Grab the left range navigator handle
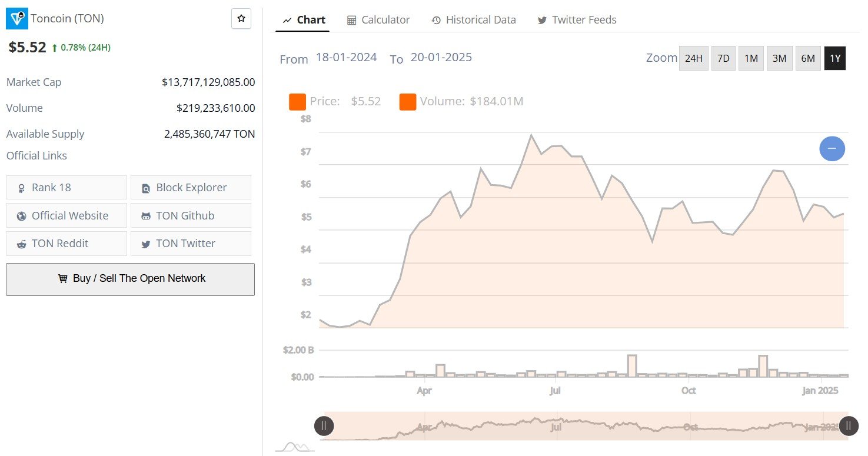 (x=324, y=425)
